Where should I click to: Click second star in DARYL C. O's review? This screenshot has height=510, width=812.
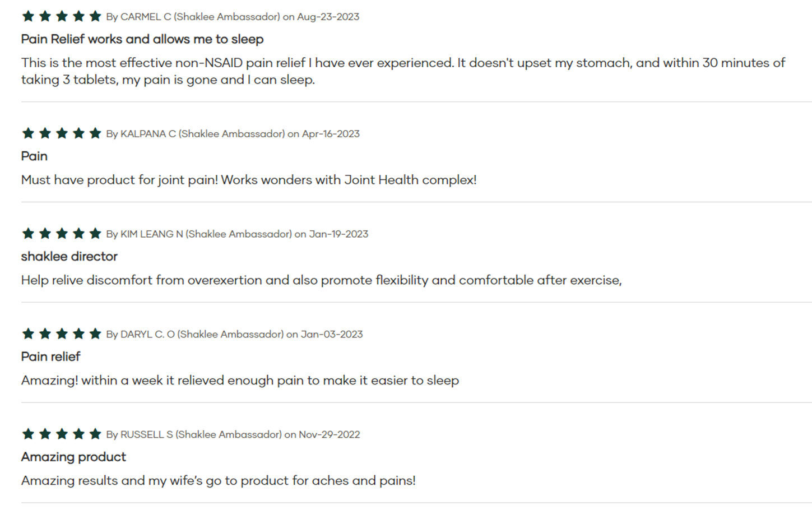[x=45, y=334]
